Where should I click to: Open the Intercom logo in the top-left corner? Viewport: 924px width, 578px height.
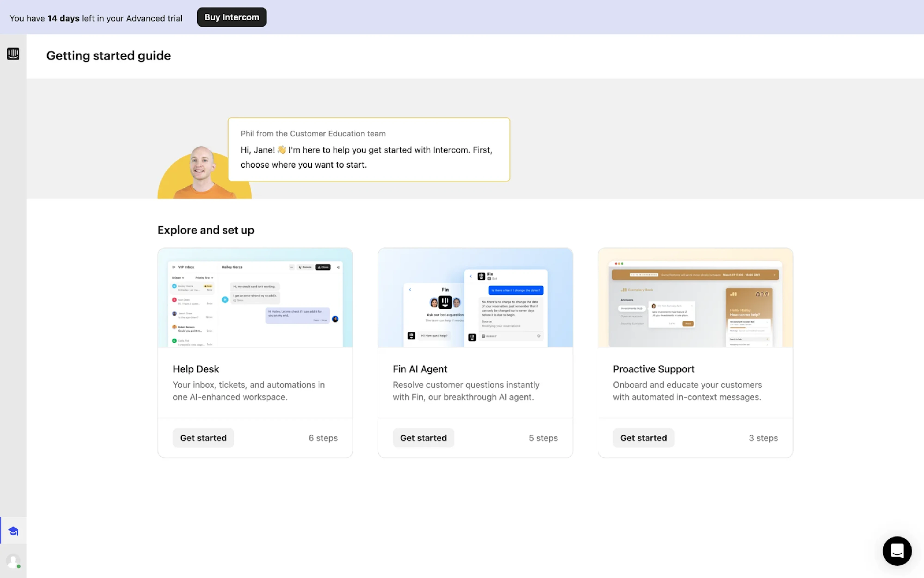(13, 54)
